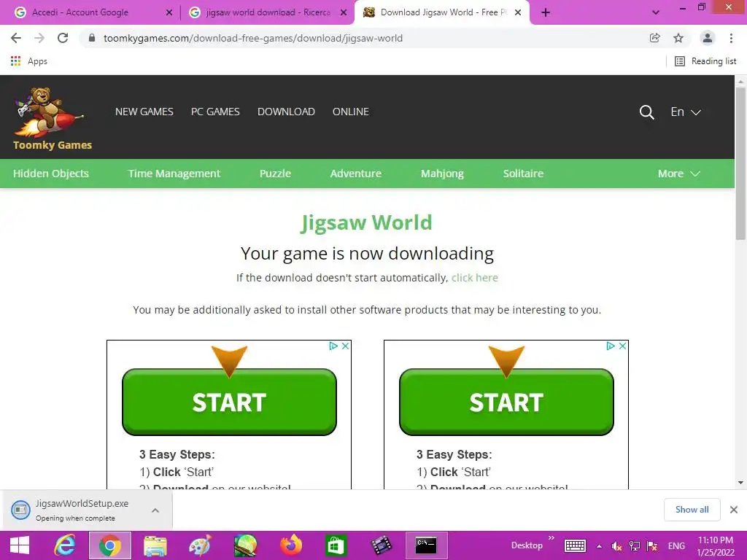
Task: Close the Download Jigsaw World tab
Action: tap(518, 12)
